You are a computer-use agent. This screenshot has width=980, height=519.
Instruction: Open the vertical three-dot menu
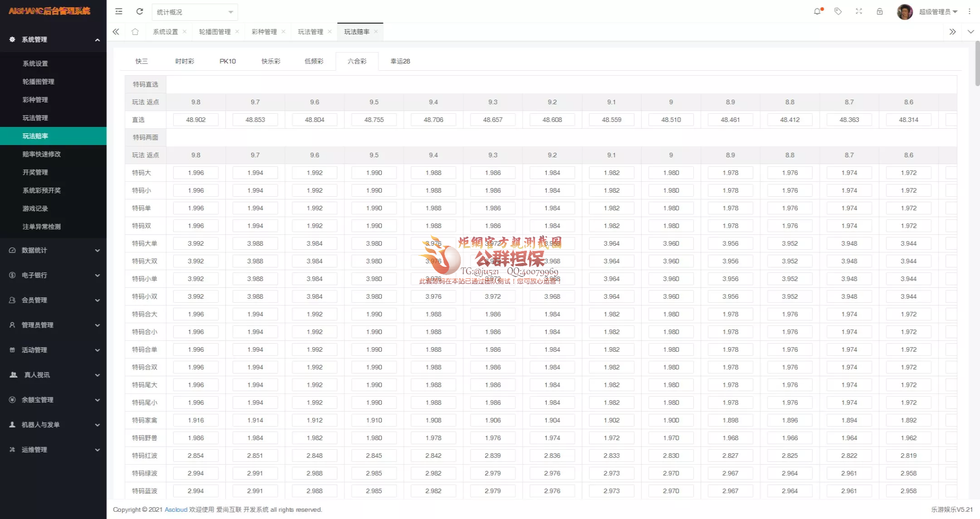(970, 11)
